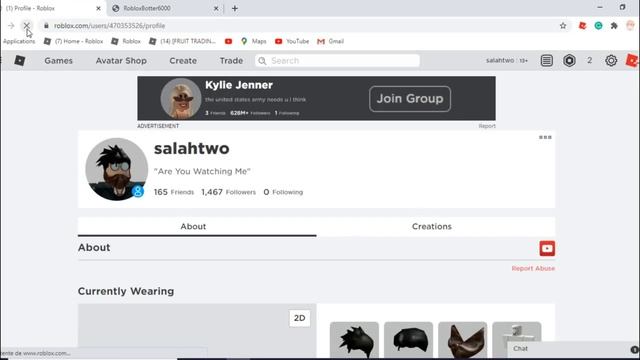
Task: Open the Gmail bookmark
Action: 331,41
